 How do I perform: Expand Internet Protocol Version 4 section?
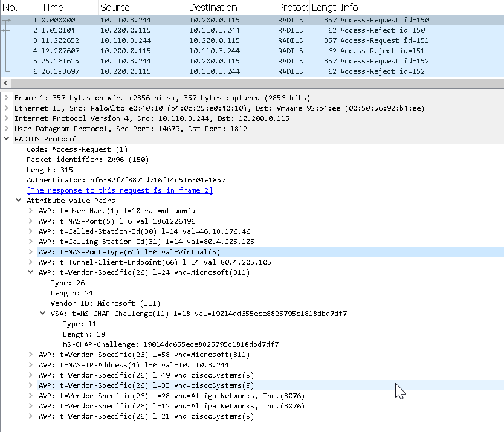click(6, 118)
